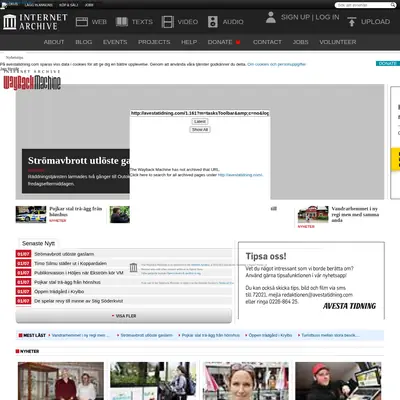The image size is (400, 400).
Task: Open the HELP menu item
Action: pos(189,42)
